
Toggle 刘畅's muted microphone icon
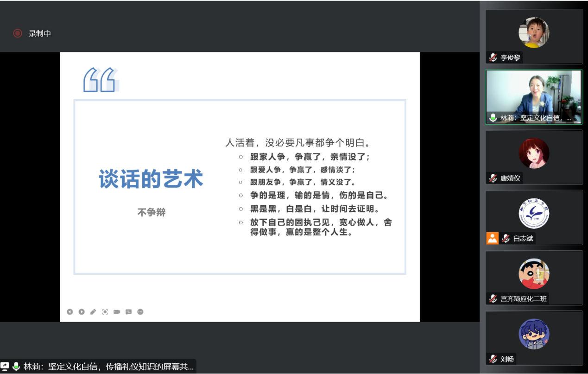[x=493, y=359]
